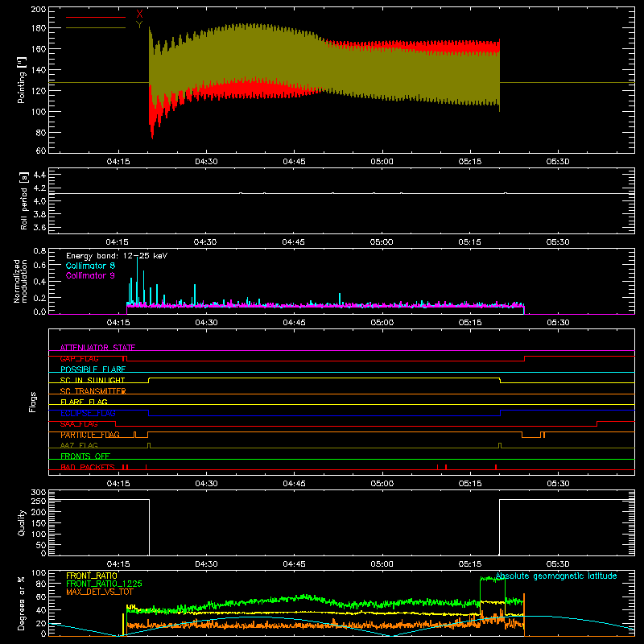The image size is (644, 644).
Task: Click the 04:30 tick under Flags plot
Action: coord(206,484)
